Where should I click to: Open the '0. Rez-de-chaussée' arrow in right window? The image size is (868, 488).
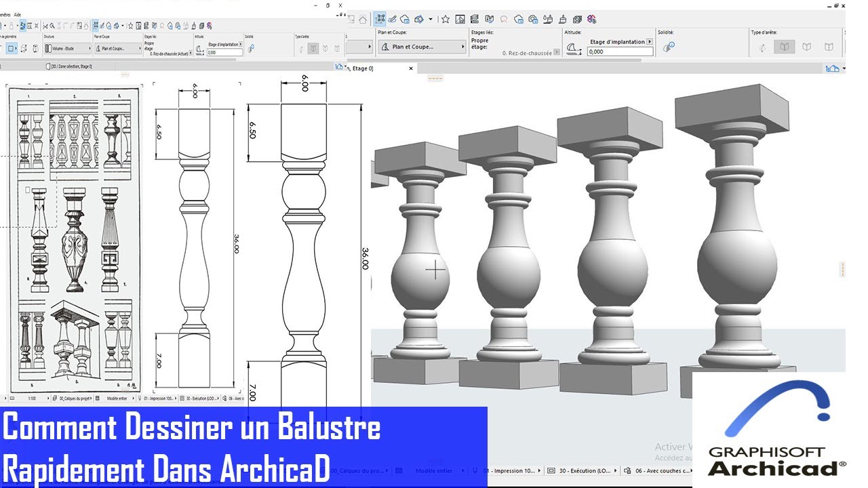[x=557, y=52]
